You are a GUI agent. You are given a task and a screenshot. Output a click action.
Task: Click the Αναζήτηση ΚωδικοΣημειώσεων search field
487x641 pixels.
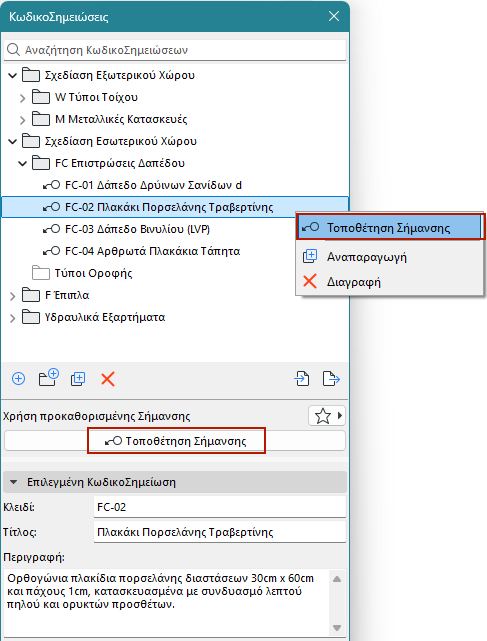175,50
